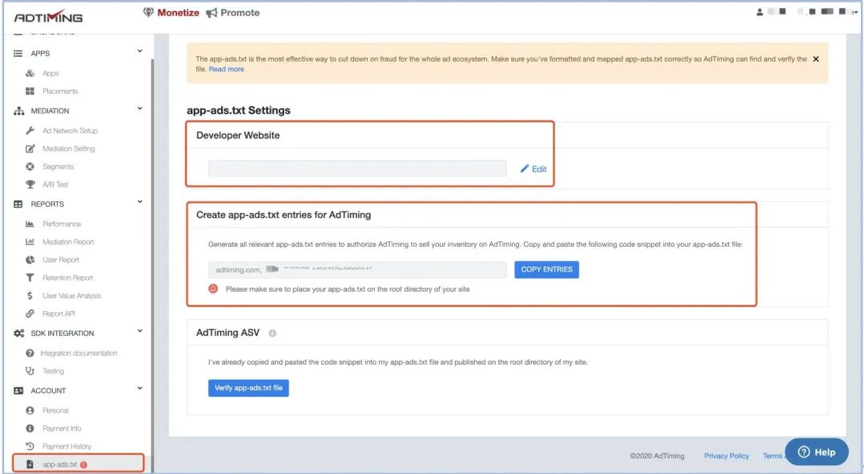Screen dimensions: 864x474
Task: Click the Retention Report funnel icon
Action: 30,278
